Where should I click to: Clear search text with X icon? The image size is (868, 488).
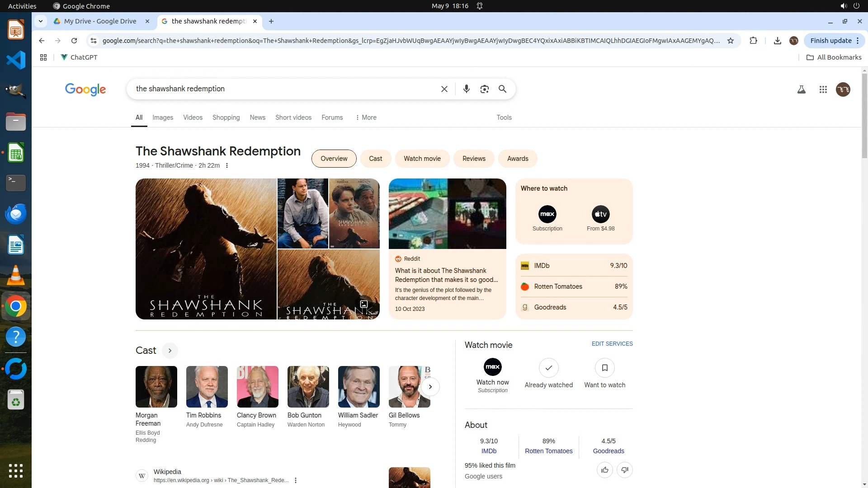[444, 89]
